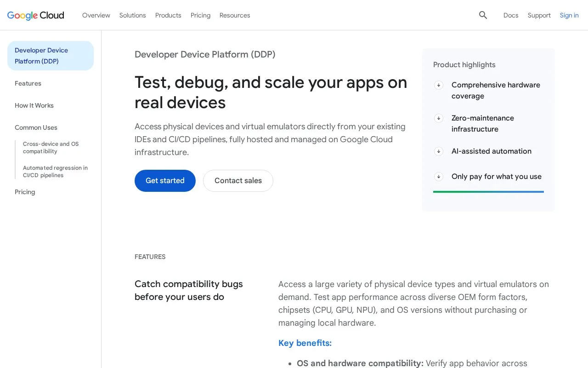
Task: Select the Only pay for what you use highlight
Action: (497, 177)
